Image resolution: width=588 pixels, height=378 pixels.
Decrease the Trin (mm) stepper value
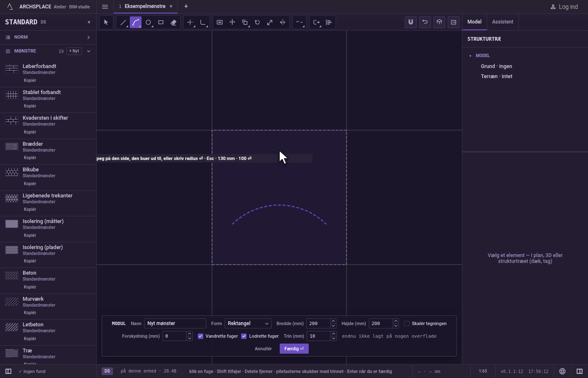pyautogui.click(x=333, y=339)
